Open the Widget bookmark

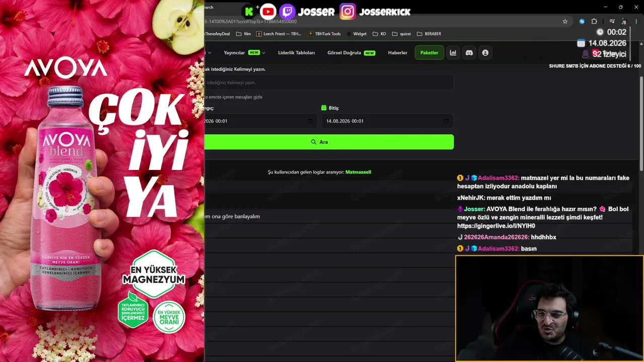click(357, 34)
